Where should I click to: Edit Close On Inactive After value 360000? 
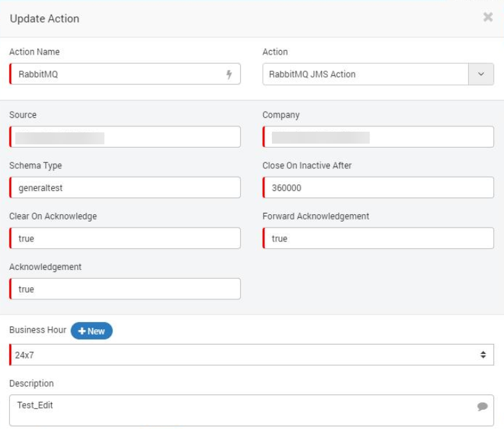pyautogui.click(x=378, y=188)
